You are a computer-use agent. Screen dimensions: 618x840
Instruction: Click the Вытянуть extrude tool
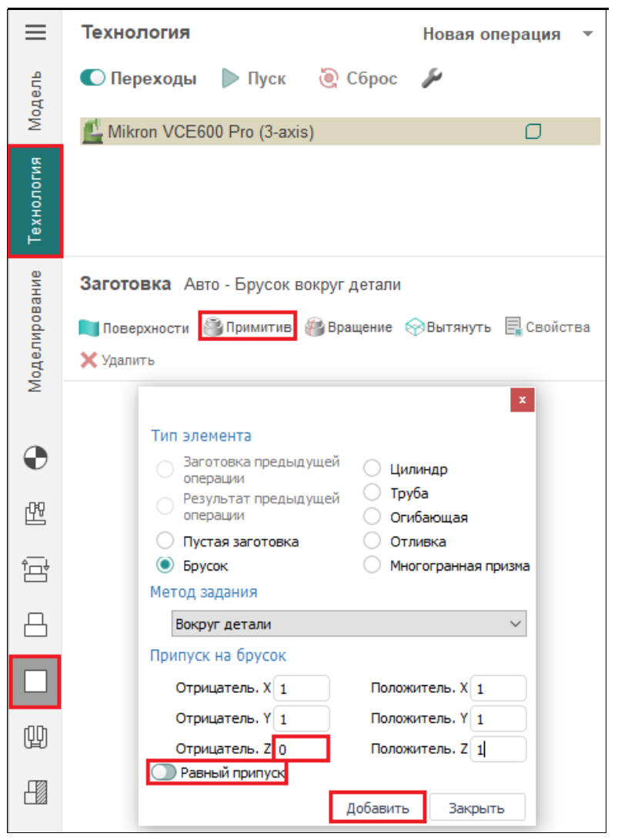click(x=448, y=328)
